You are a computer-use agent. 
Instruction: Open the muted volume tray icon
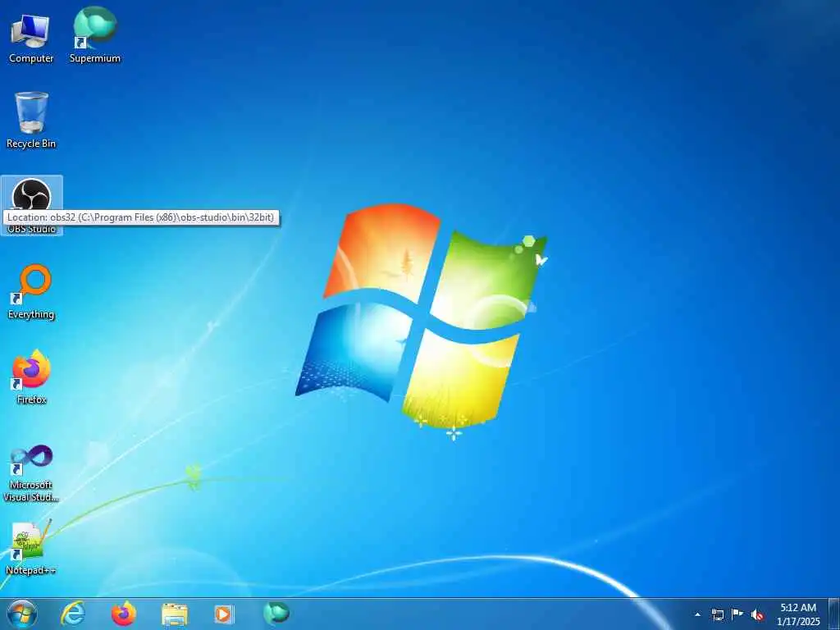757,615
